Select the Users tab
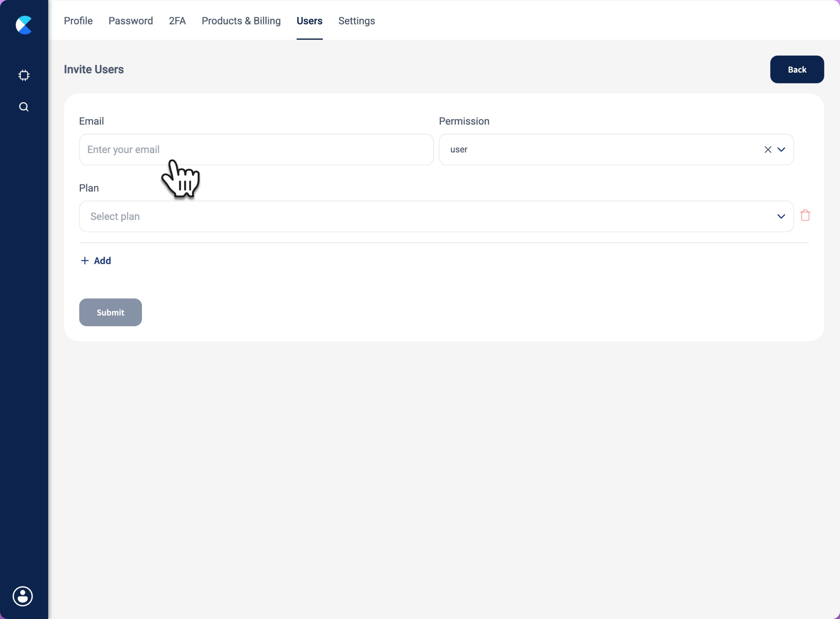840x619 pixels. [x=310, y=21]
